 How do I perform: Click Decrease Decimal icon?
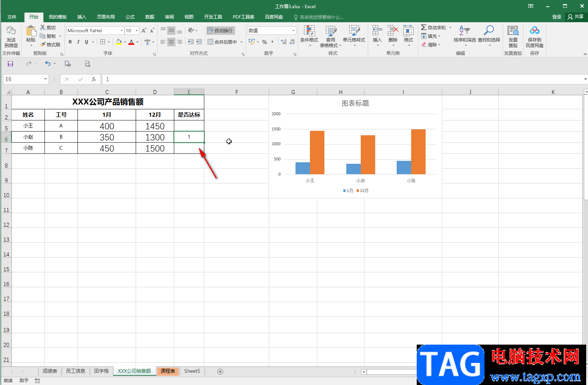click(x=292, y=42)
